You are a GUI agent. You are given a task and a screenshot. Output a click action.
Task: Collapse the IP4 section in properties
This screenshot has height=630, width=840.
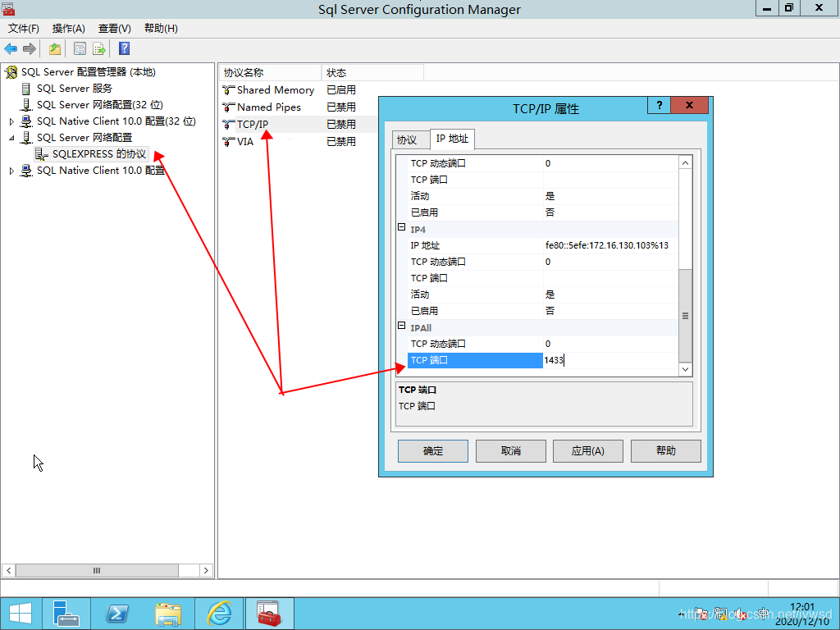[x=402, y=228]
